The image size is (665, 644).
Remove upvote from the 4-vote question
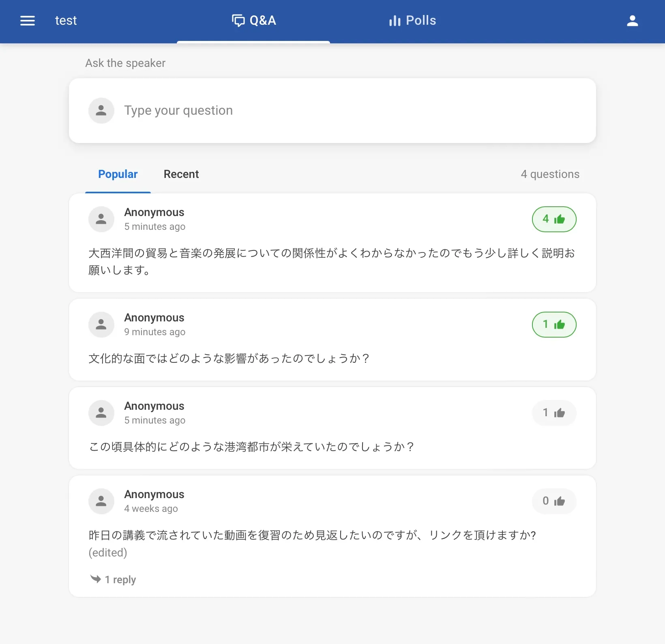pos(554,219)
